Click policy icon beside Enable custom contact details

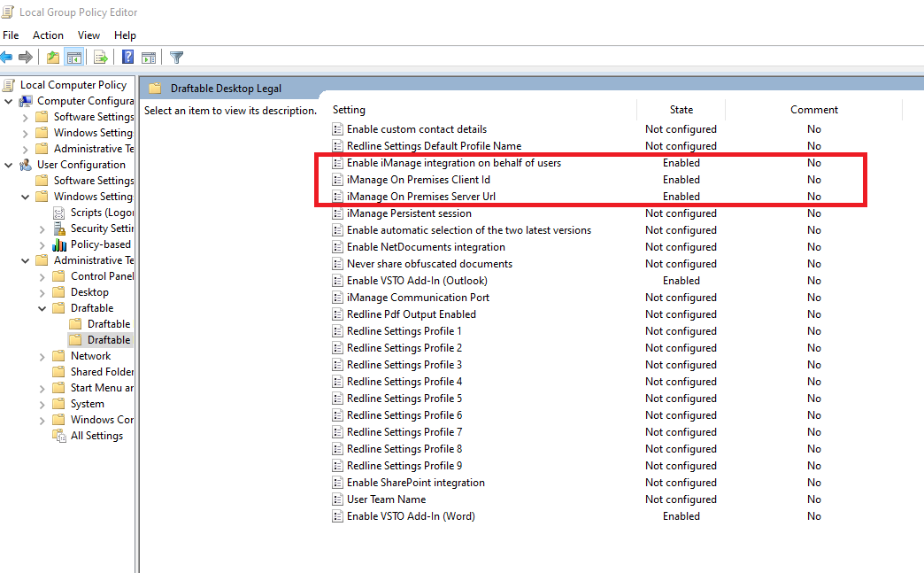tap(338, 129)
